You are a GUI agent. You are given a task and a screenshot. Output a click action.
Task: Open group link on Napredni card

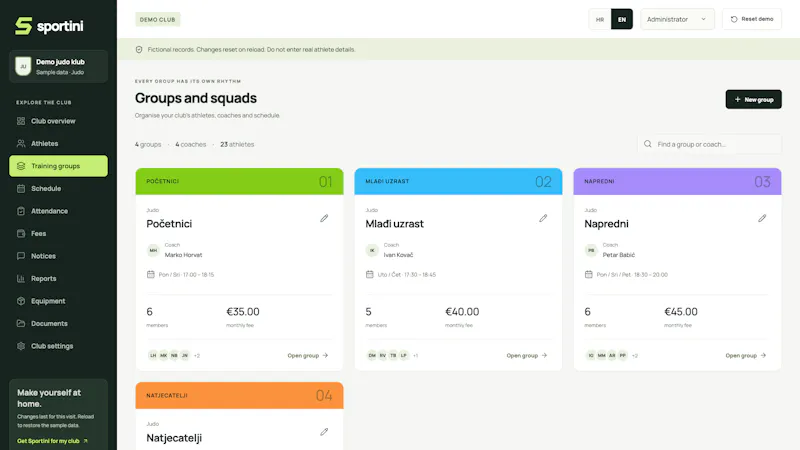click(x=745, y=356)
